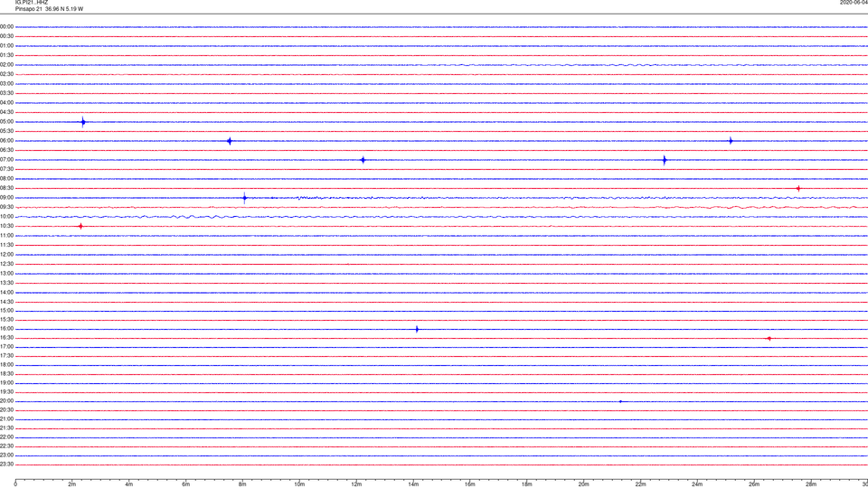Select the 01:00 time label
The width and height of the screenshot is (868, 488).
(x=6, y=46)
